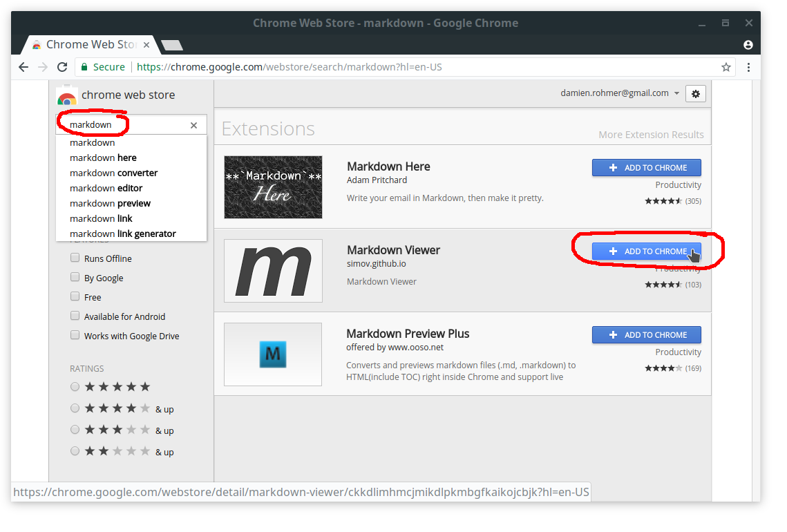Reload the page with the refresh icon
This screenshot has height=532, width=787.
(62, 67)
